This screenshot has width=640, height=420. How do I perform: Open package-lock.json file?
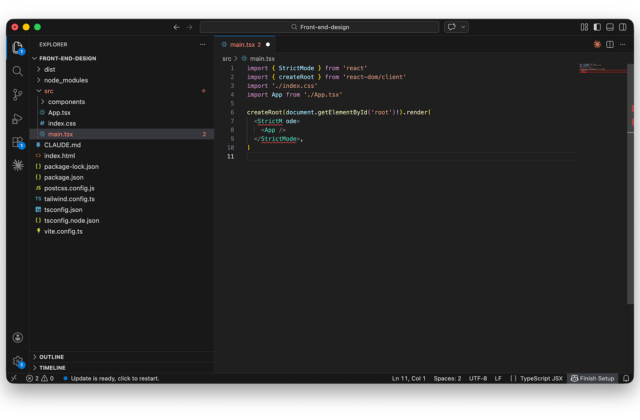coord(122,167)
